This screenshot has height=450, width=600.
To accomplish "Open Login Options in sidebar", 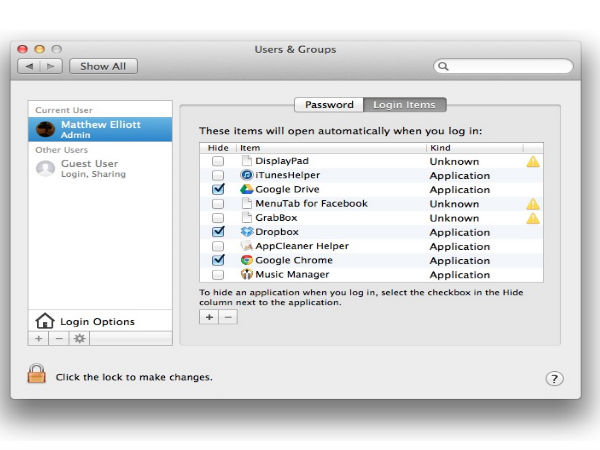I will point(98,321).
